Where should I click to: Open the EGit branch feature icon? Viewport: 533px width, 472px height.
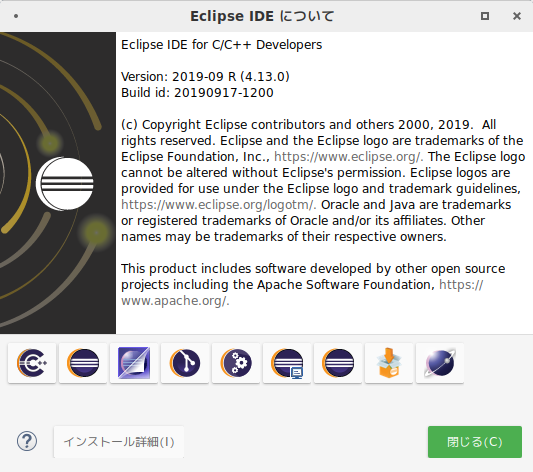coord(185,363)
